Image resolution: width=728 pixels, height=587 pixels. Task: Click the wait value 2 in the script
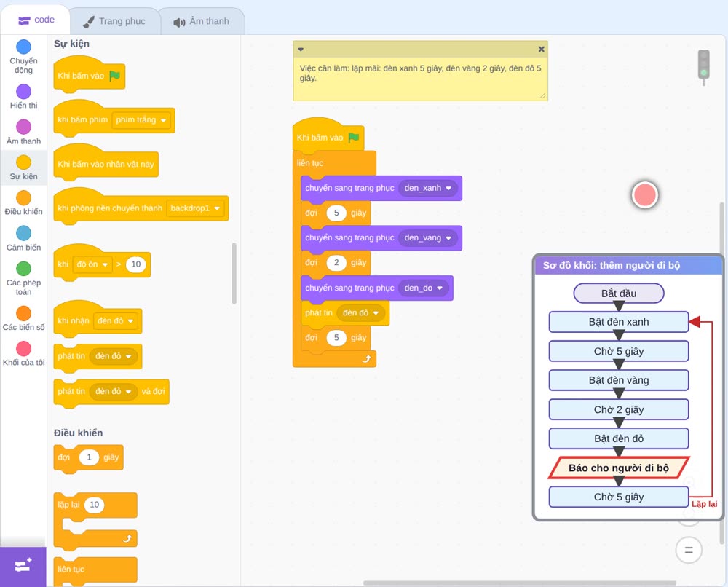coord(336,263)
